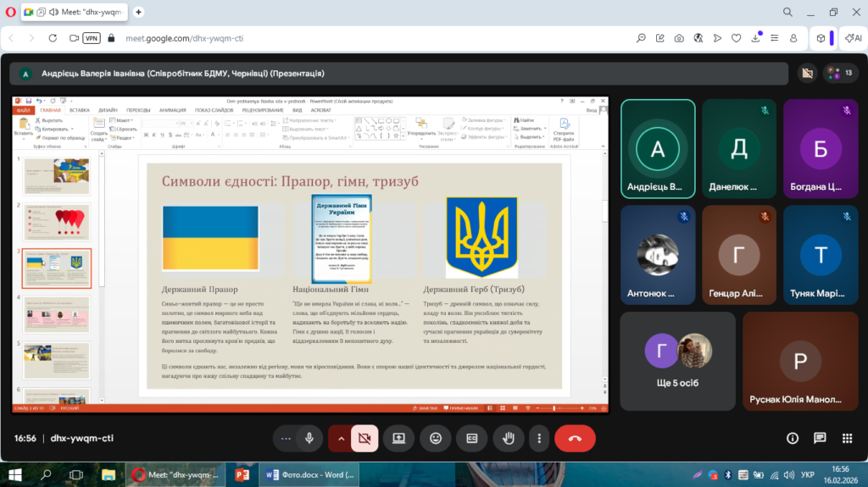Click the present screen icon
Screen dimensions: 868x487
pyautogui.click(x=398, y=438)
